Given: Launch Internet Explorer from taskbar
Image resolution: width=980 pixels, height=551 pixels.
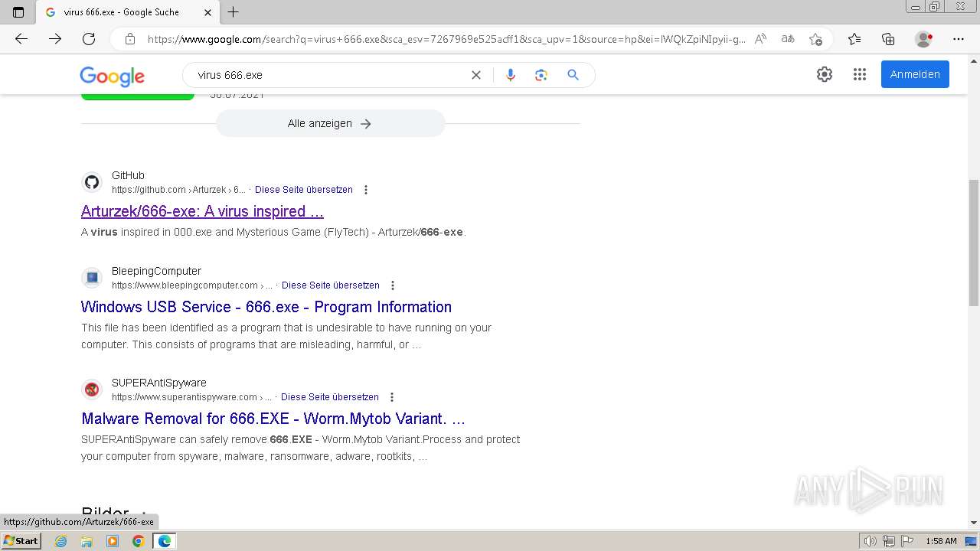Looking at the screenshot, I should [x=61, y=541].
